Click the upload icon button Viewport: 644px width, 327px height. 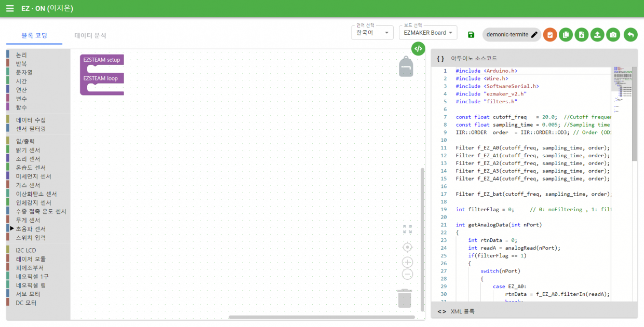pos(598,35)
